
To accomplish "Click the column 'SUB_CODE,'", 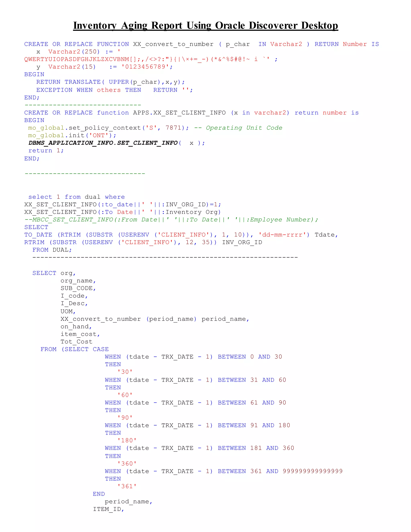I will (x=78, y=288).
